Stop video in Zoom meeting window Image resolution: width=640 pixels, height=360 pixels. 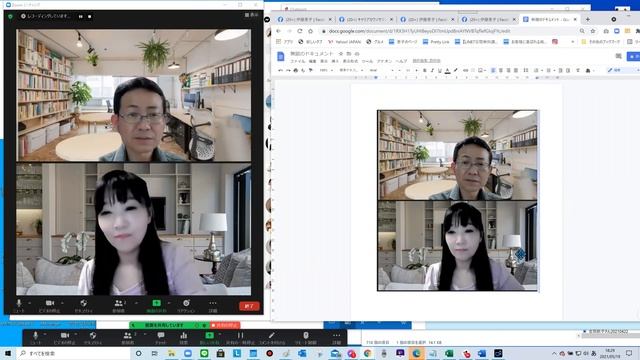(49, 306)
